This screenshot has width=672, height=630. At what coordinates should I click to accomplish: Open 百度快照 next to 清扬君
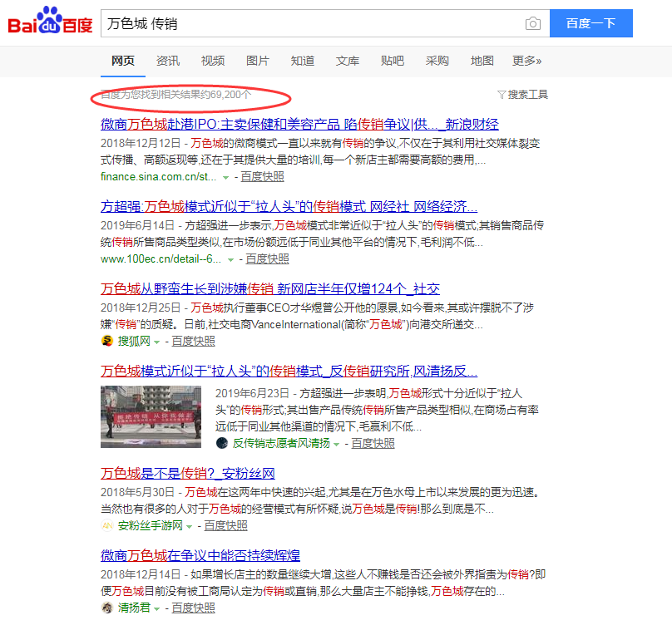pyautogui.click(x=193, y=608)
